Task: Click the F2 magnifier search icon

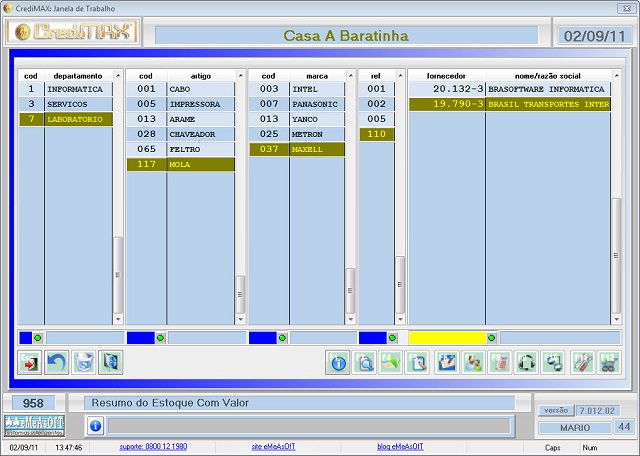Action: point(365,363)
